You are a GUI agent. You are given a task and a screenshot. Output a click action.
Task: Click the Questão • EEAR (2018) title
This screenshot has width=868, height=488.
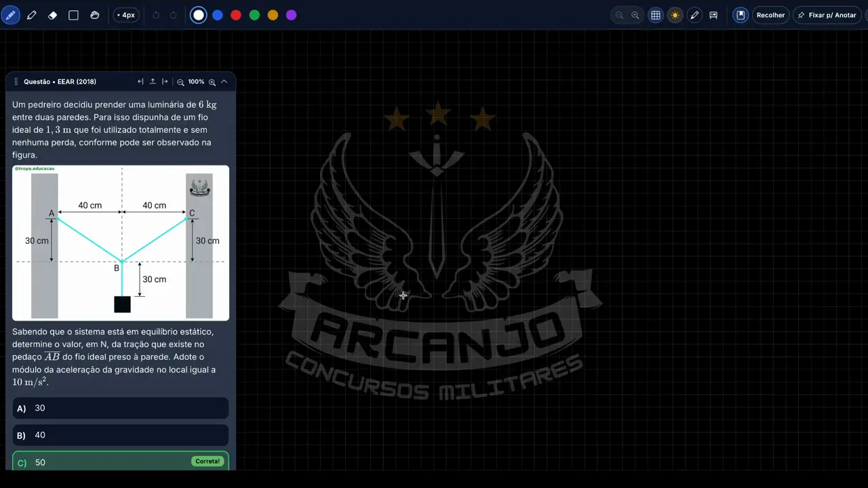[60, 81]
